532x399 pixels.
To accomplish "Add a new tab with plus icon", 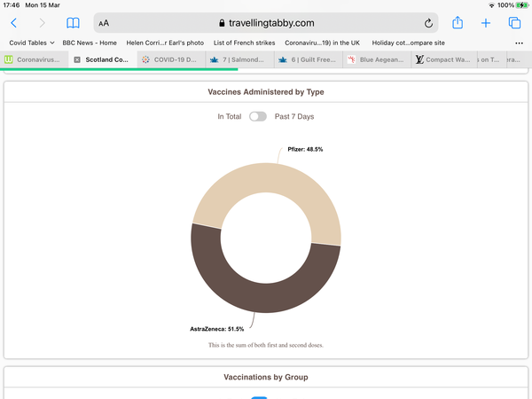I will click(x=486, y=23).
